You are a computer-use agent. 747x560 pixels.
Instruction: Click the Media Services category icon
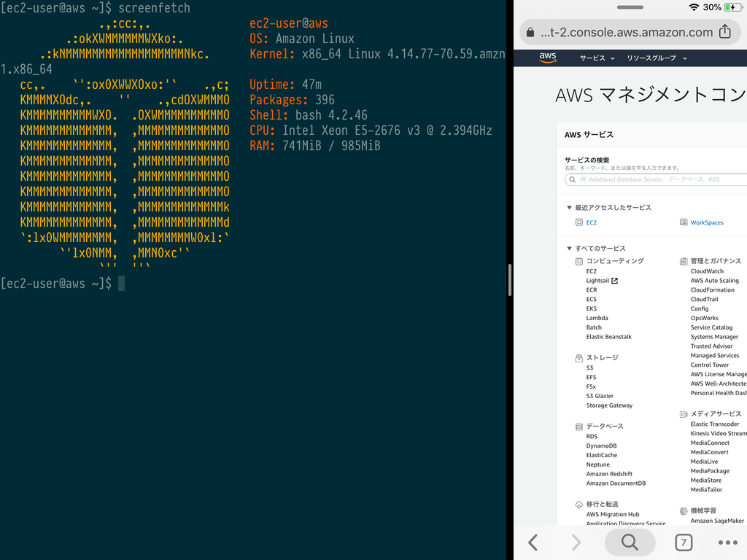pos(684,414)
